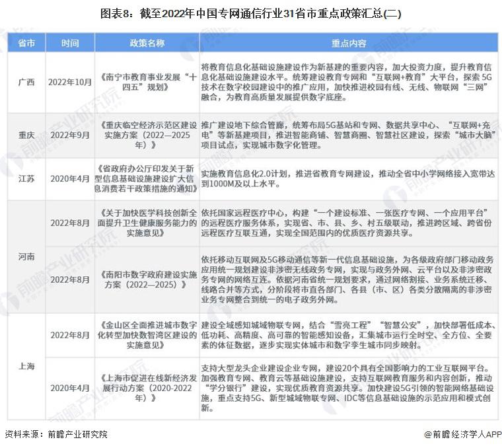Click the chart title at the top
This screenshot has height=448, width=502.
click(250, 13)
